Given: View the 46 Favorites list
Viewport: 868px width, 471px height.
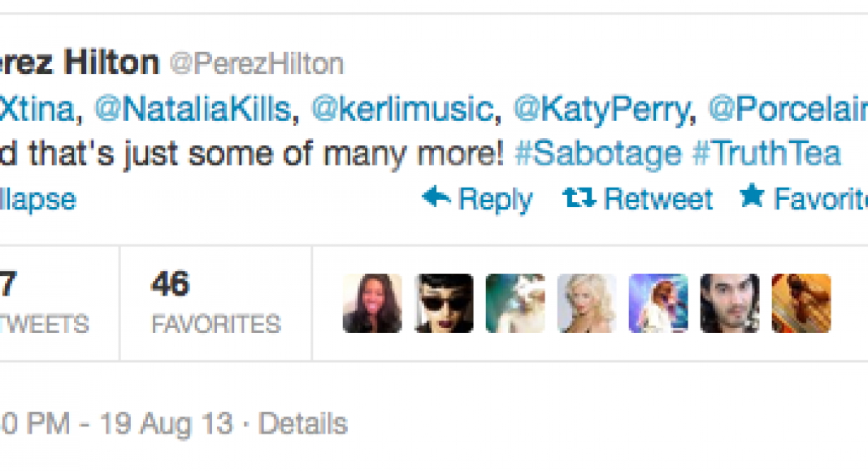Looking at the screenshot, I should (215, 303).
